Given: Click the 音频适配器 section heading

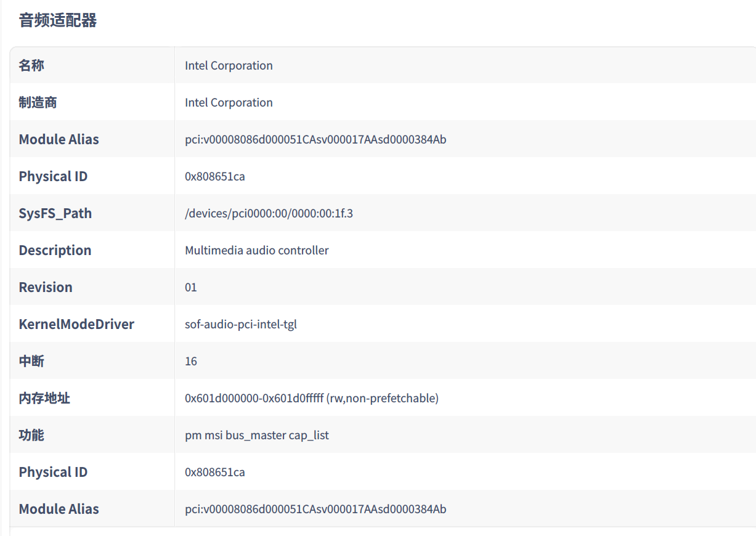Looking at the screenshot, I should click(58, 20).
